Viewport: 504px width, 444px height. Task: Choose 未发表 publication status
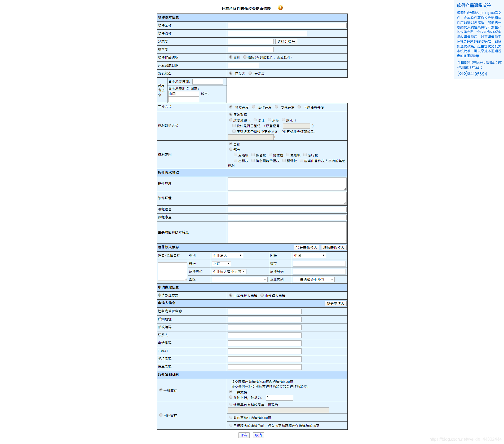[x=250, y=73]
